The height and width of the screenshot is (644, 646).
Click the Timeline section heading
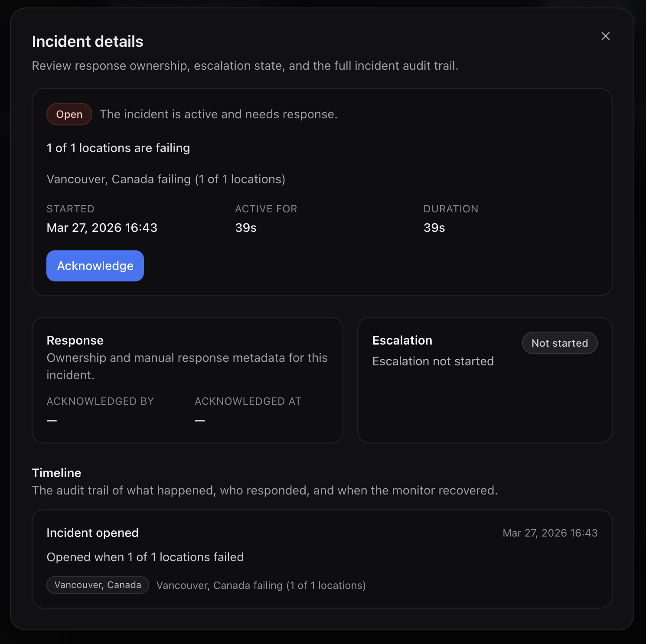tap(56, 473)
